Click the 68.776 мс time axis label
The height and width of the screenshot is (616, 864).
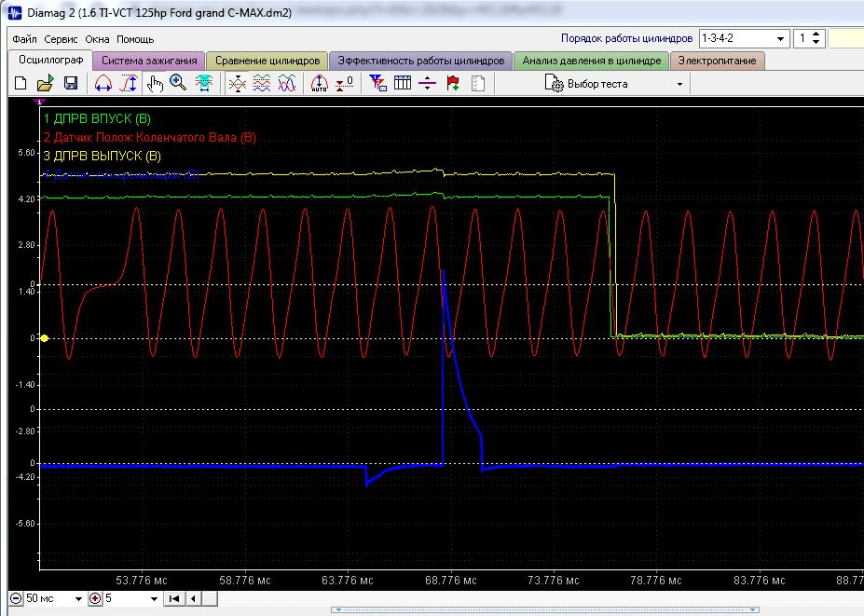[x=450, y=581]
